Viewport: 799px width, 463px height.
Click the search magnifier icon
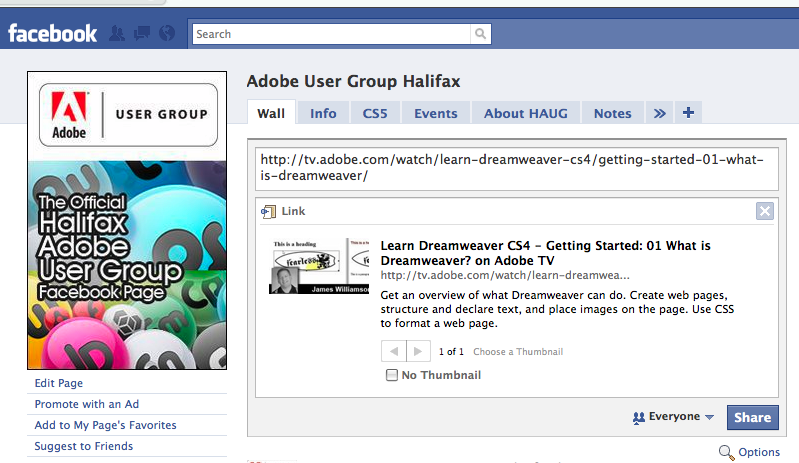coord(482,34)
